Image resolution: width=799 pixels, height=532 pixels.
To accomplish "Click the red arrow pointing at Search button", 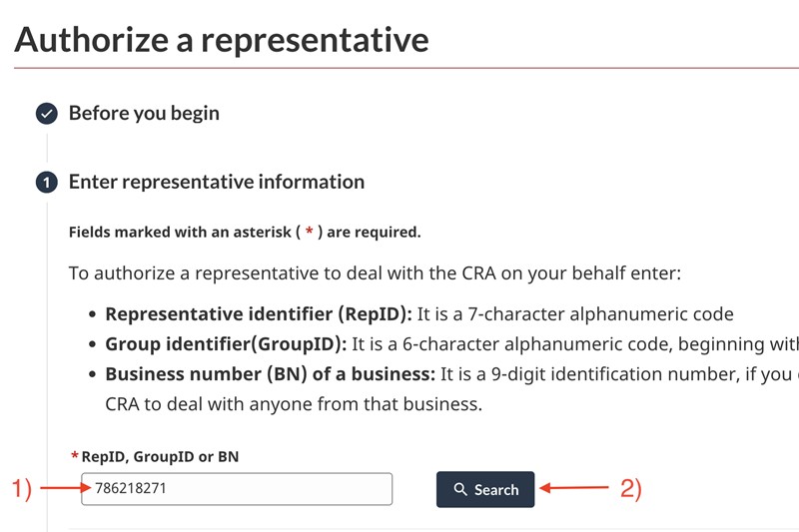I will tap(575, 489).
